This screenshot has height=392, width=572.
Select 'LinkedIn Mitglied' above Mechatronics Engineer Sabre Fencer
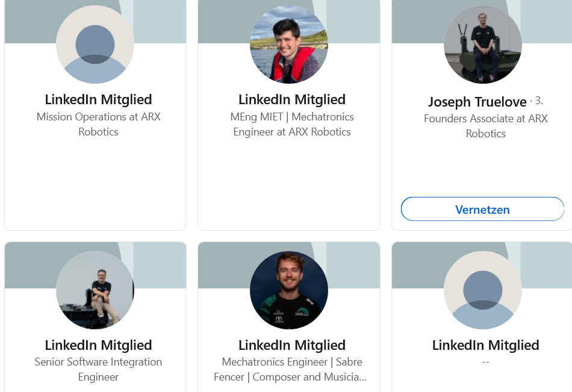tap(292, 345)
